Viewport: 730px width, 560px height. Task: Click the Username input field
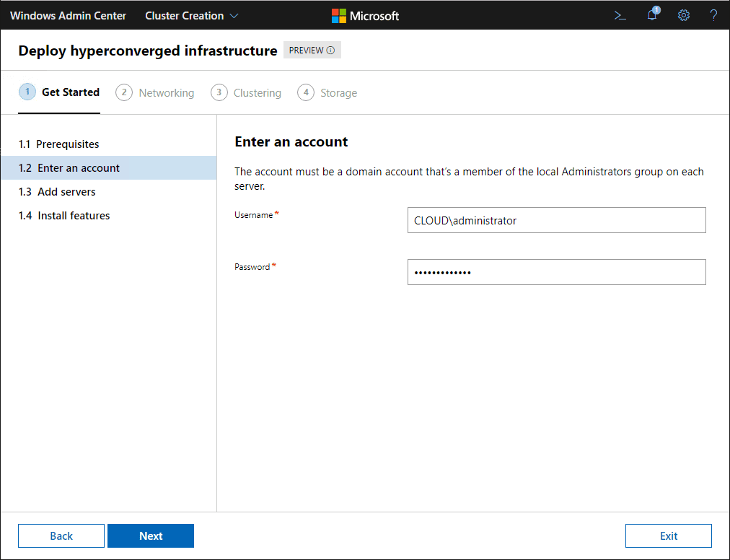point(556,221)
